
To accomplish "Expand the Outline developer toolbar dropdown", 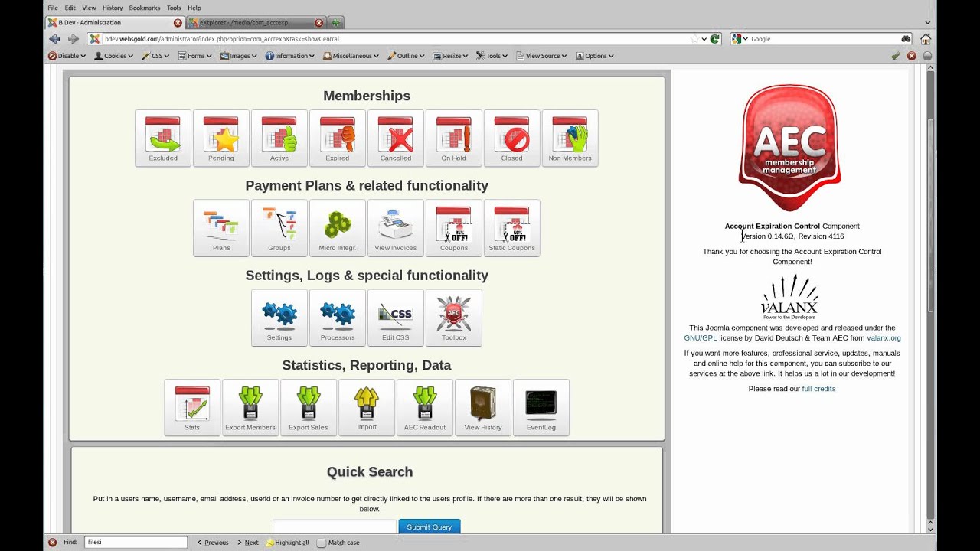I will pos(407,56).
